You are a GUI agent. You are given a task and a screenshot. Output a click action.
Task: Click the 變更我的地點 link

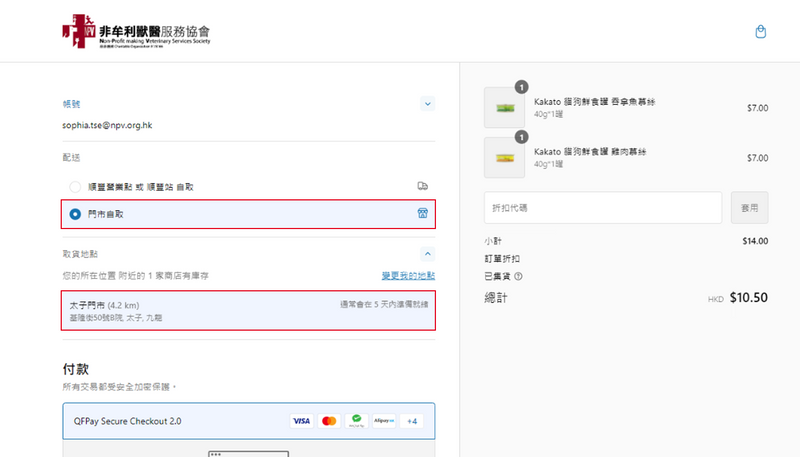coord(408,275)
